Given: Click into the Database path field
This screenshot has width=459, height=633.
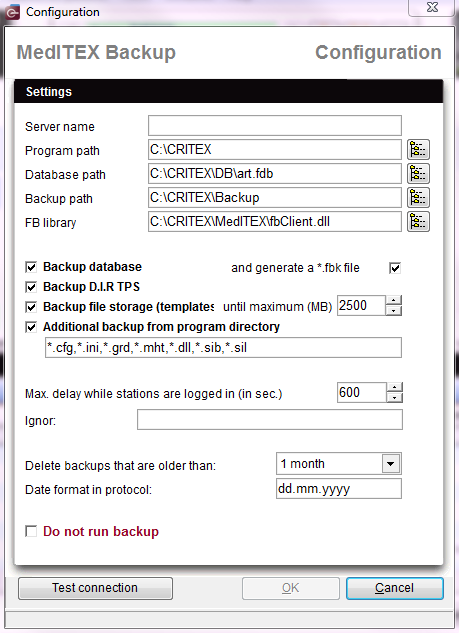Looking at the screenshot, I should (275, 174).
